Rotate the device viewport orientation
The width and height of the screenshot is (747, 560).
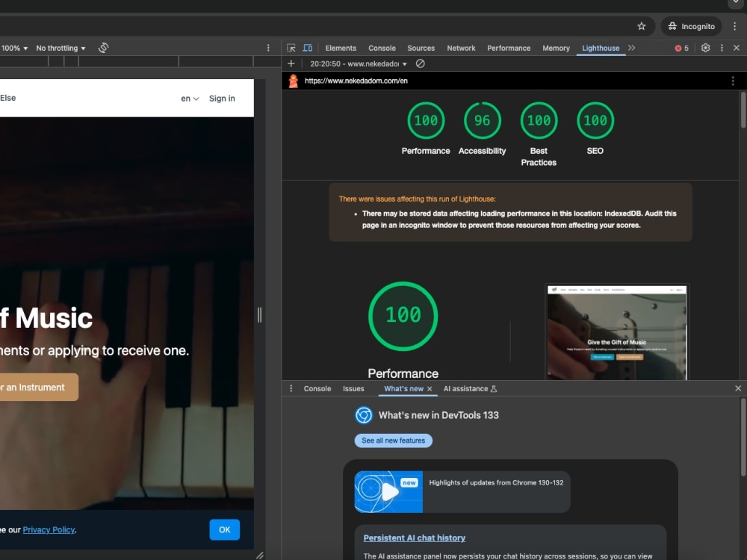click(103, 48)
